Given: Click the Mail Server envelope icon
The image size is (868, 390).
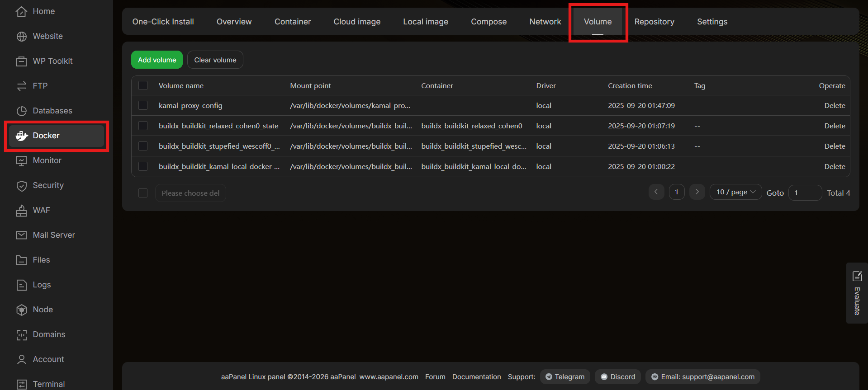Looking at the screenshot, I should coord(21,235).
